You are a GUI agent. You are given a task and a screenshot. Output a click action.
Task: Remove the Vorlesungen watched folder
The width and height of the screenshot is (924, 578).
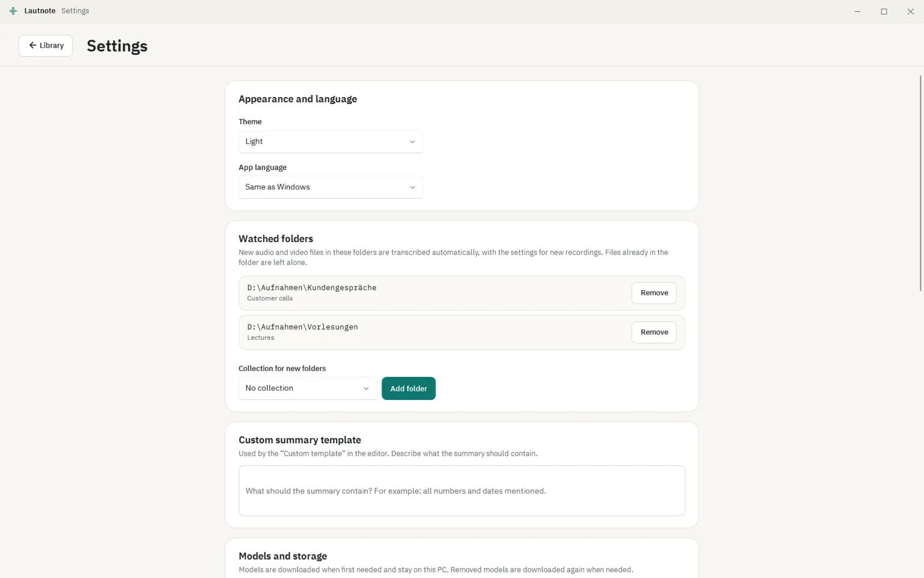click(654, 332)
